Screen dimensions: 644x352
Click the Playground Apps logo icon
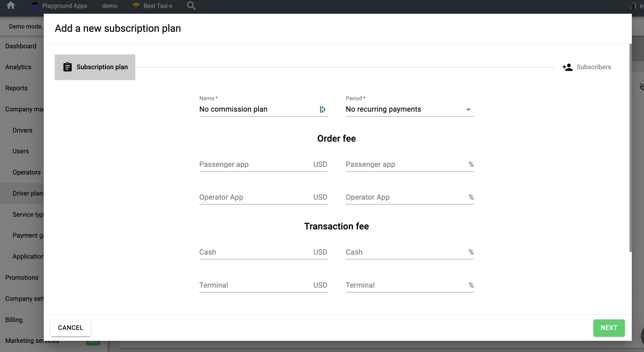35,6
